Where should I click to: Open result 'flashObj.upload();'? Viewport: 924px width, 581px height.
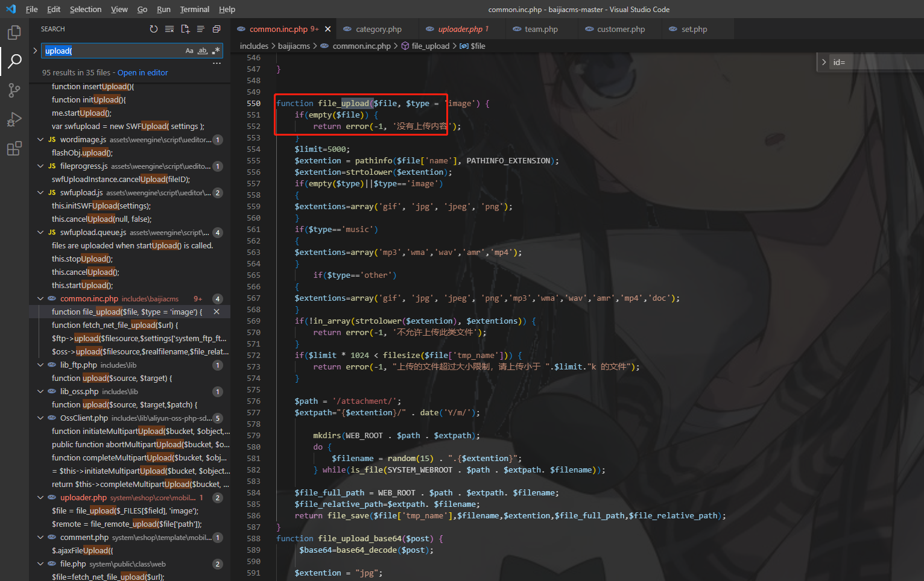point(82,153)
